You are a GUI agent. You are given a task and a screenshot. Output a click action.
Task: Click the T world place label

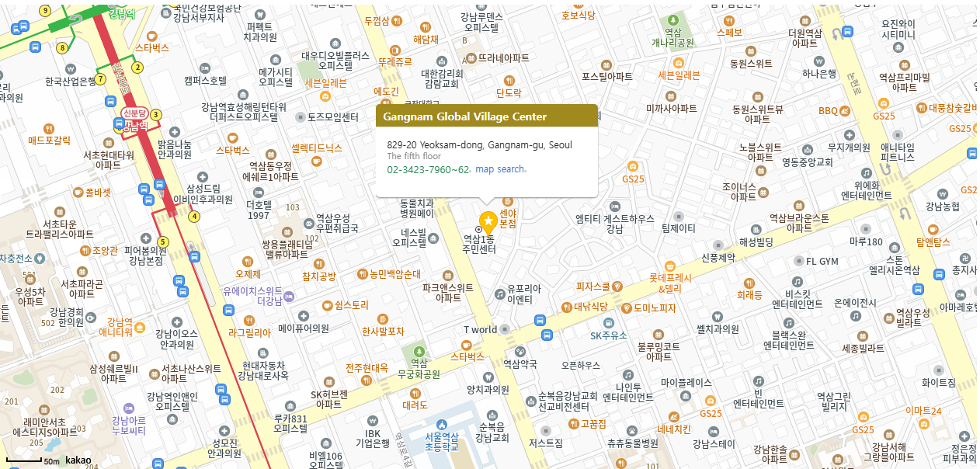coord(481,329)
